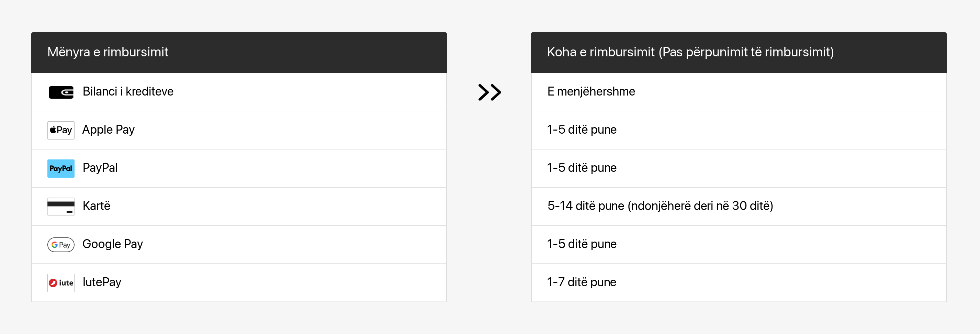
Task: Click the double chevron arrow between tables
Action: click(x=489, y=92)
